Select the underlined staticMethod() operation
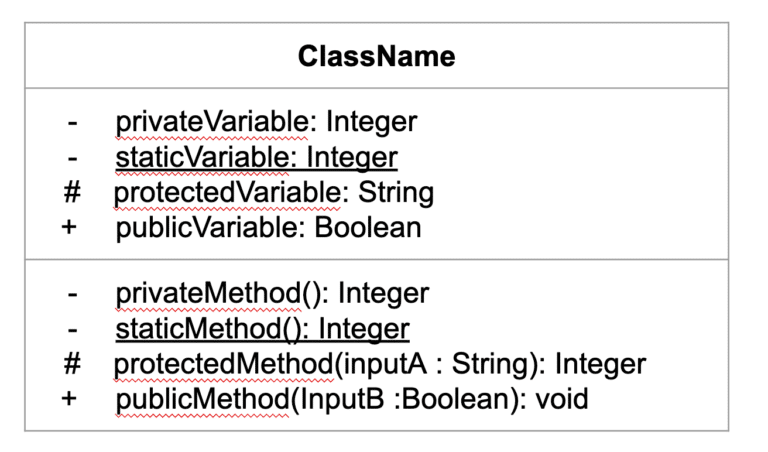 click(x=262, y=329)
